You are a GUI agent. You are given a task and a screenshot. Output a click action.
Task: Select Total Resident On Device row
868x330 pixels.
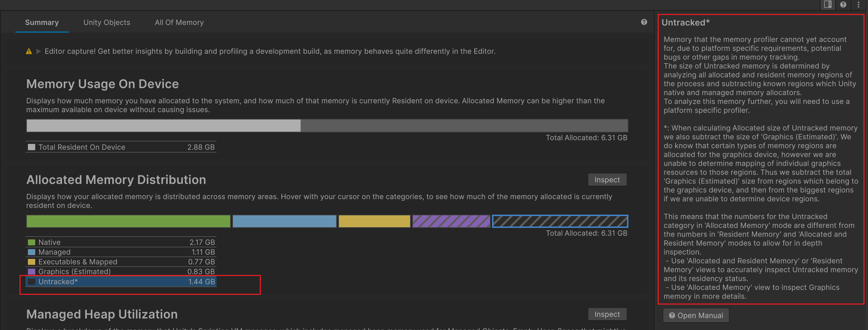point(121,147)
